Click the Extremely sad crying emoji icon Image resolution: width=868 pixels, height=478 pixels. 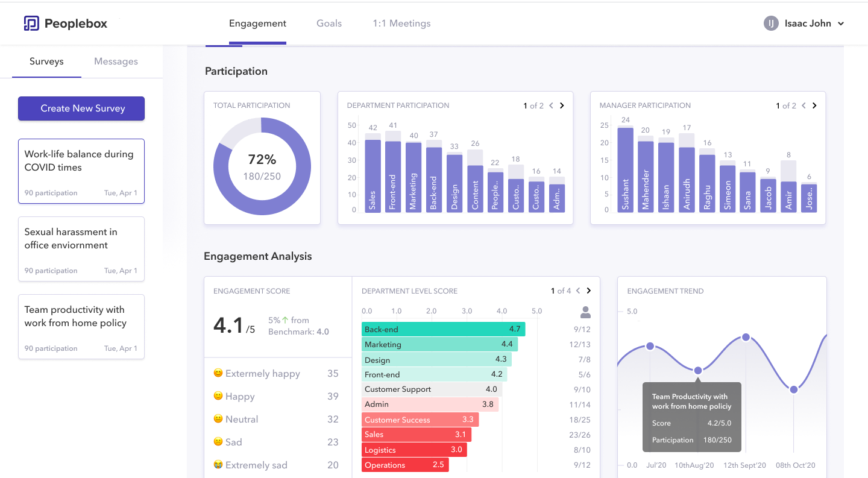point(218,465)
